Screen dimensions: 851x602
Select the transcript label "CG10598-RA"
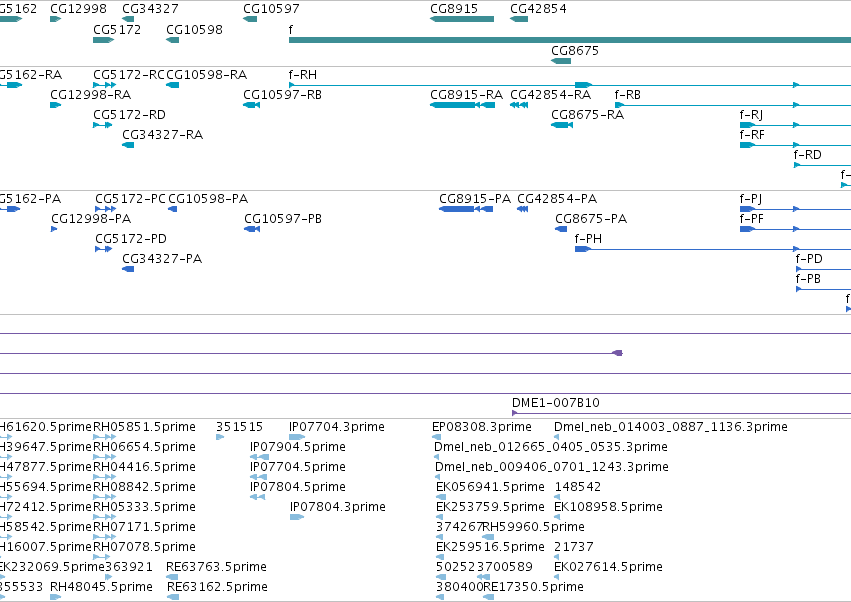point(207,74)
